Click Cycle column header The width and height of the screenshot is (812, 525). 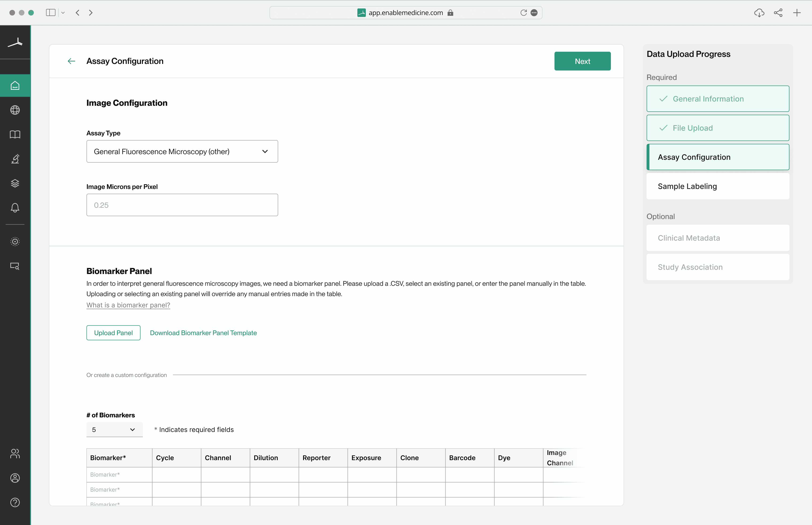coord(176,458)
